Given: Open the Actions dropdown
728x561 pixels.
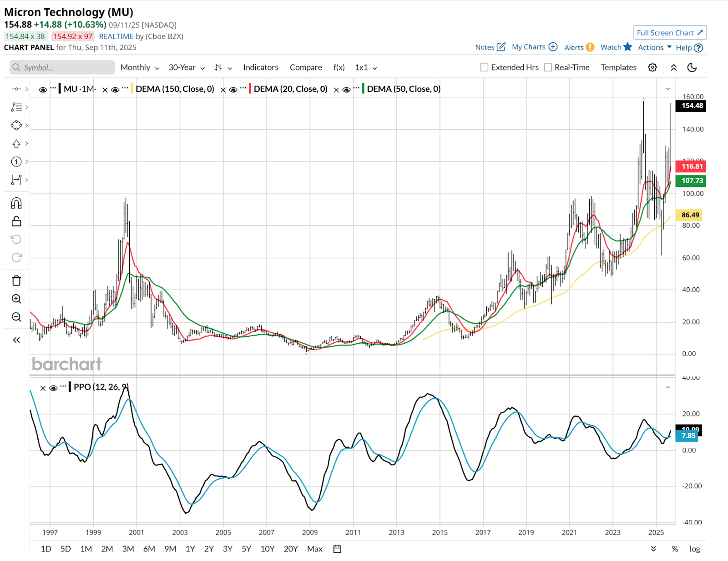Looking at the screenshot, I should coord(654,47).
